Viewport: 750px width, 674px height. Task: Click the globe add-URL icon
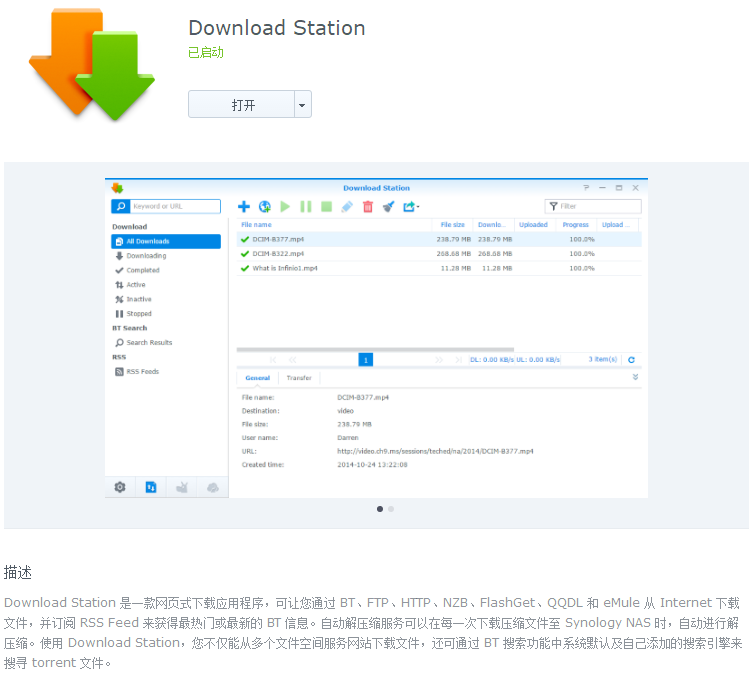pyautogui.click(x=265, y=207)
